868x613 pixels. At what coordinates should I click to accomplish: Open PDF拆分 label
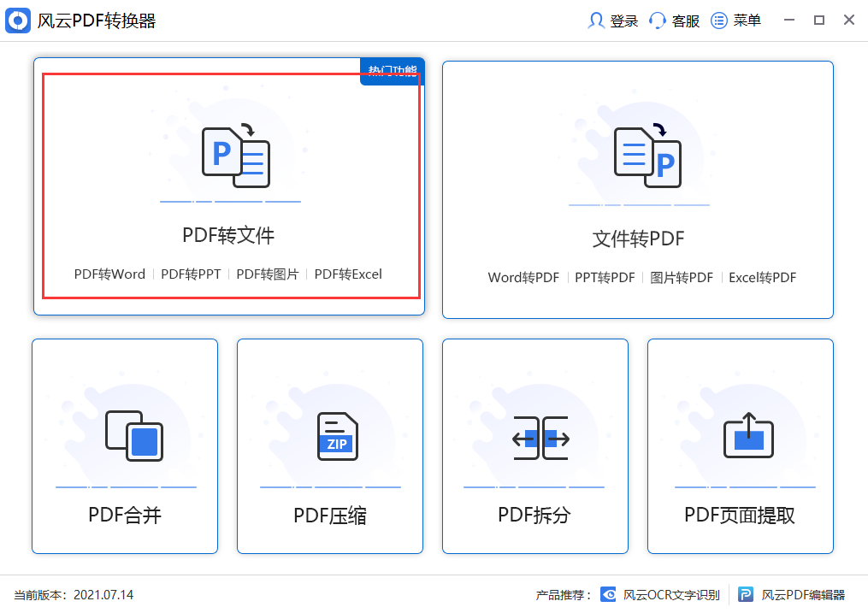click(534, 515)
